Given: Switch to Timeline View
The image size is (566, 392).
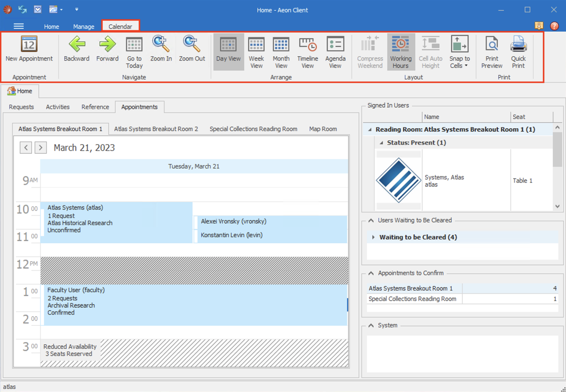Looking at the screenshot, I should pyautogui.click(x=307, y=52).
